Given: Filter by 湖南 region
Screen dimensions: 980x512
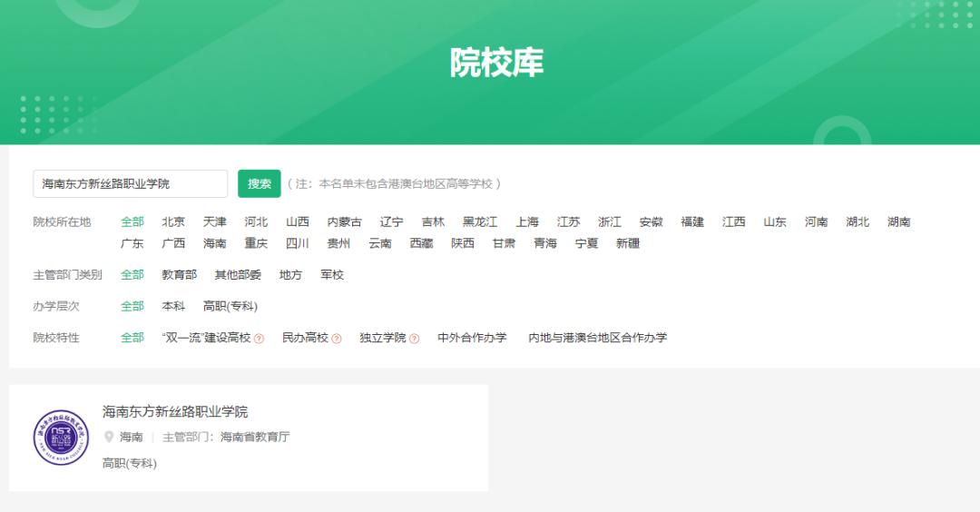Looking at the screenshot, I should (898, 222).
